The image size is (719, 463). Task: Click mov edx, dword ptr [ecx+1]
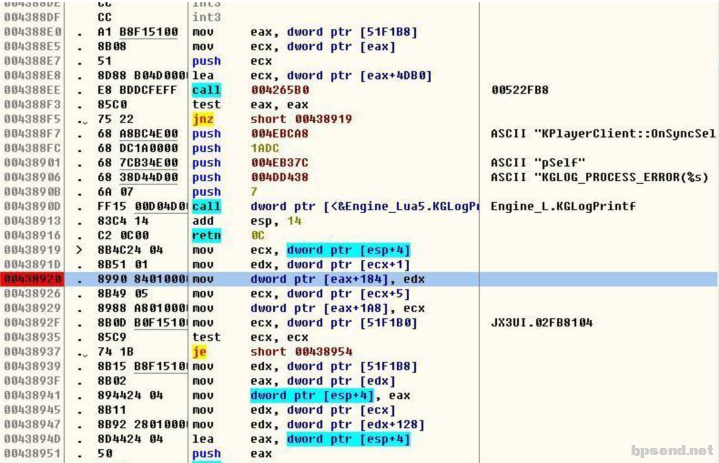(301, 265)
